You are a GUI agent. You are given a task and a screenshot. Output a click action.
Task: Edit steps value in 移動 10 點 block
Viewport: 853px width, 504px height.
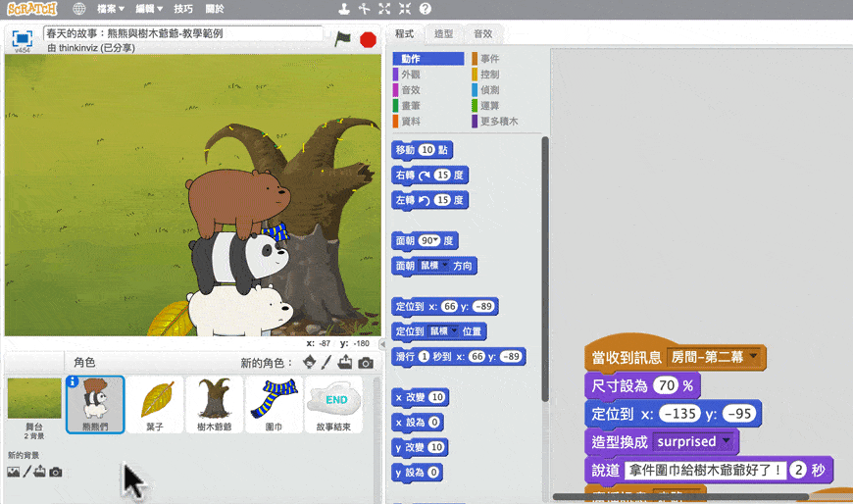pyautogui.click(x=427, y=150)
